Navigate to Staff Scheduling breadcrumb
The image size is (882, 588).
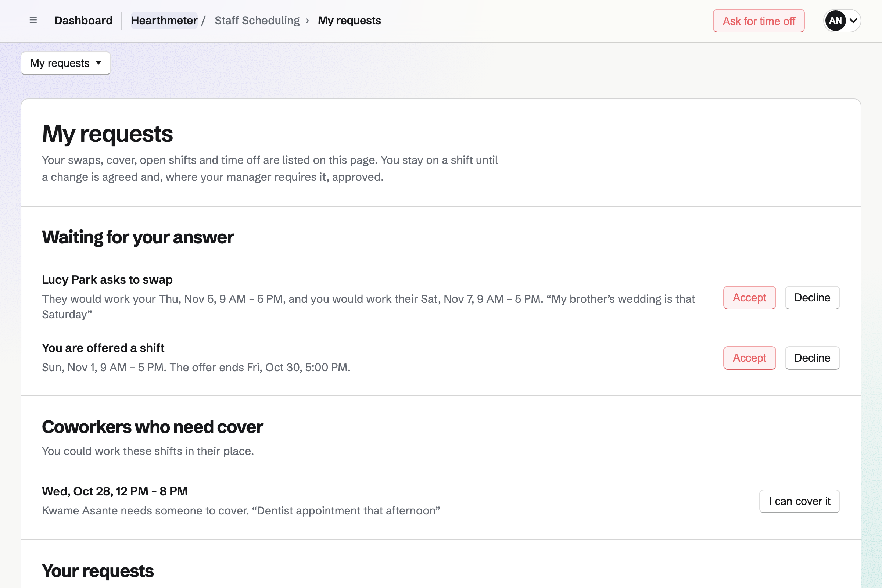(x=257, y=20)
